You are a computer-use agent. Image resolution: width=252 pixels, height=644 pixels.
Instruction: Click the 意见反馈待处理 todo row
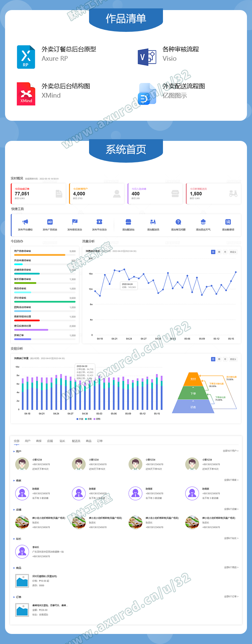coord(45,328)
